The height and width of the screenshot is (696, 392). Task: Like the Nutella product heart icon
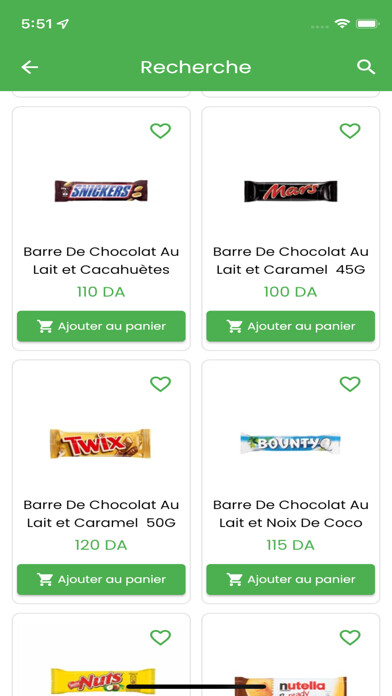[350, 637]
